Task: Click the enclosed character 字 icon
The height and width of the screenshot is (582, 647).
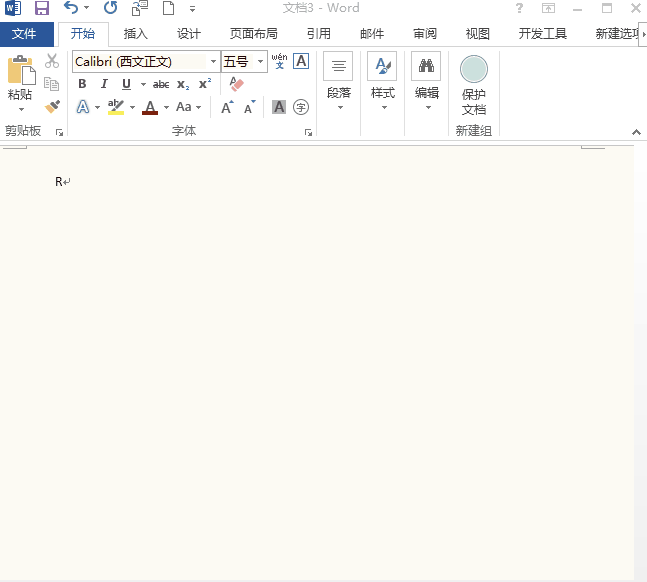Action: tap(301, 107)
